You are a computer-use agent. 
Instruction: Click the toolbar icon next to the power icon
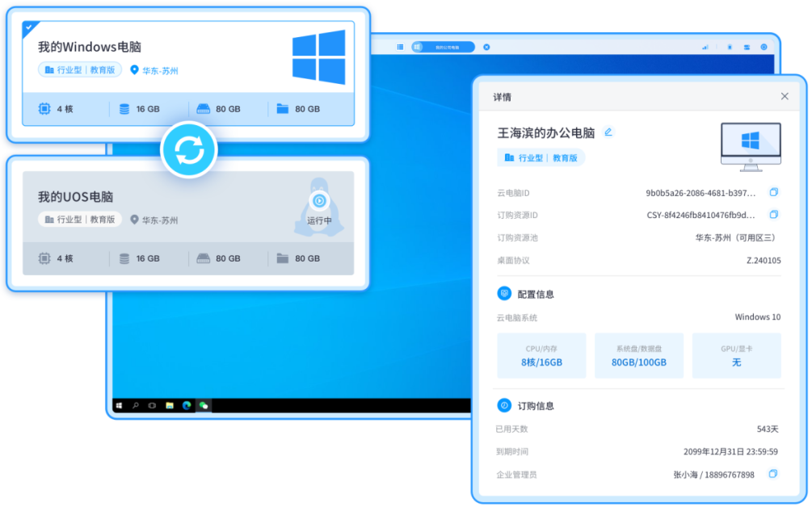tap(747, 47)
